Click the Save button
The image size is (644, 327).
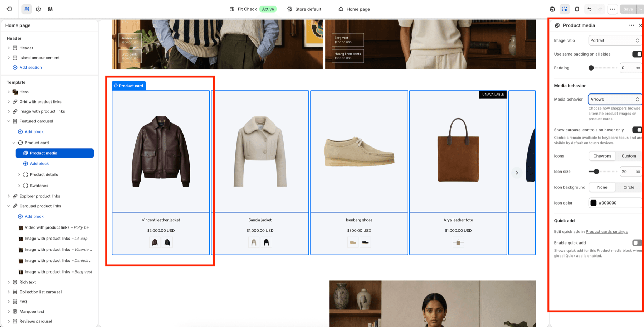click(628, 9)
